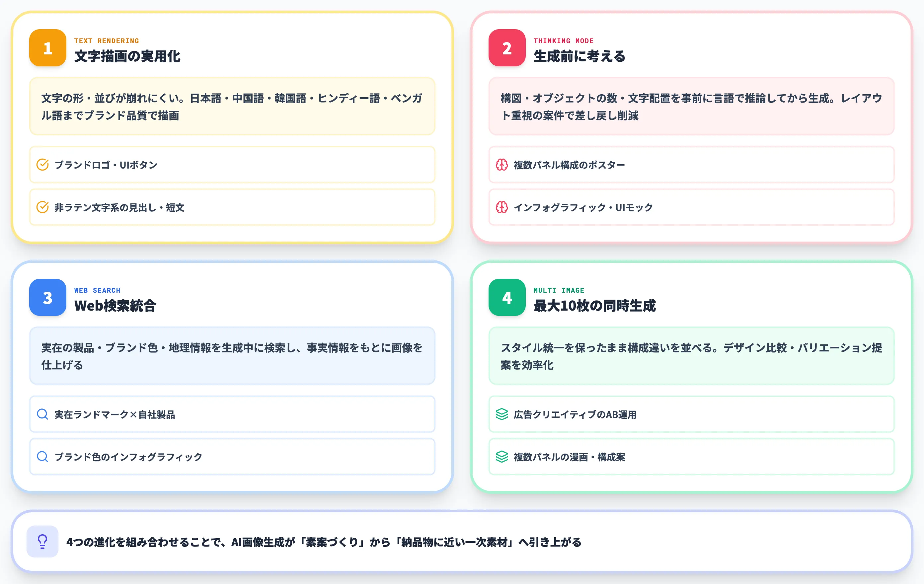Click the checkmark icon next to 非ラテン文字系の見出し・短文
This screenshot has height=584, width=924.
(42, 207)
